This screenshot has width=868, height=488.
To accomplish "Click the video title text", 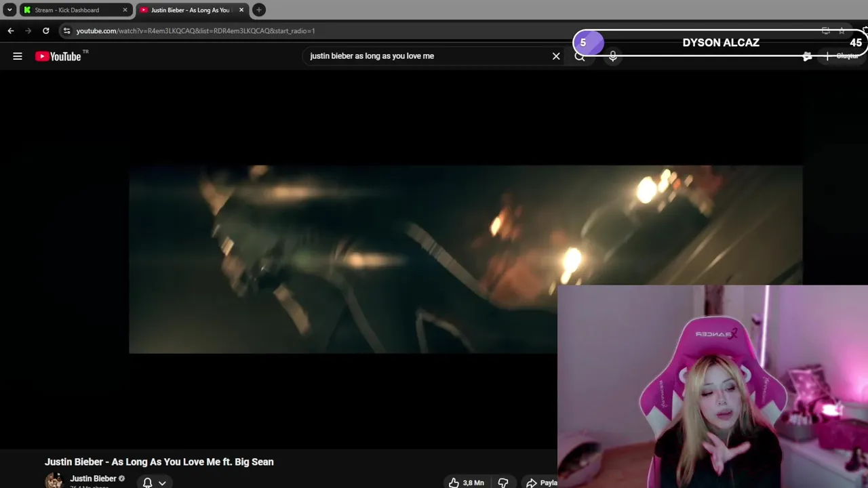I will tap(159, 462).
